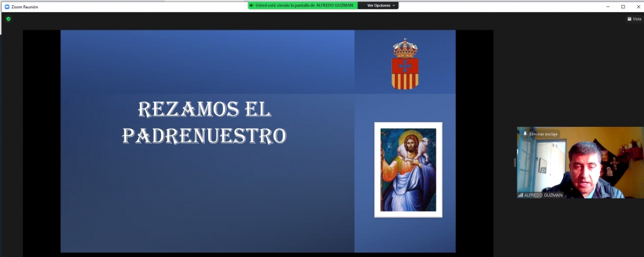Click the green encryption shield icon
Screen dimensions: 644x257
(8, 19)
